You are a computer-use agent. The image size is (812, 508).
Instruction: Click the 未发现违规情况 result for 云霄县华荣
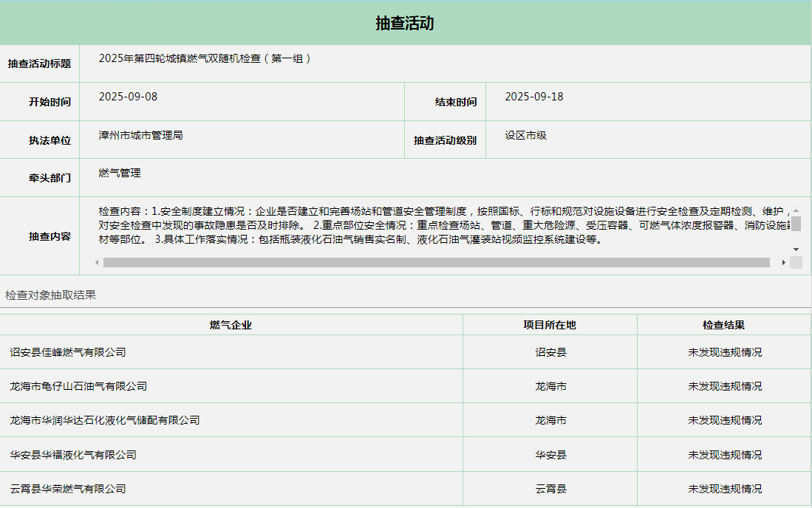(x=724, y=489)
